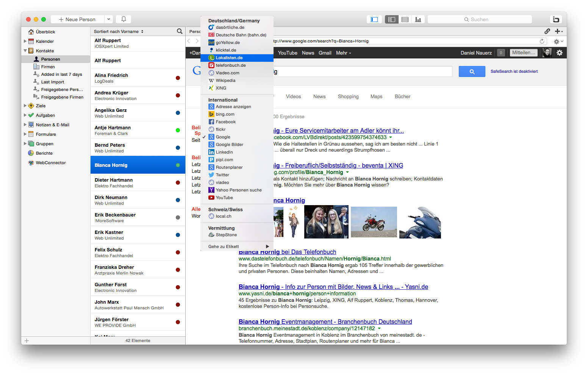Open Bianca Hornig bei Das Telefonbuch link
Screen dimensions: 588x375
pos(287,252)
